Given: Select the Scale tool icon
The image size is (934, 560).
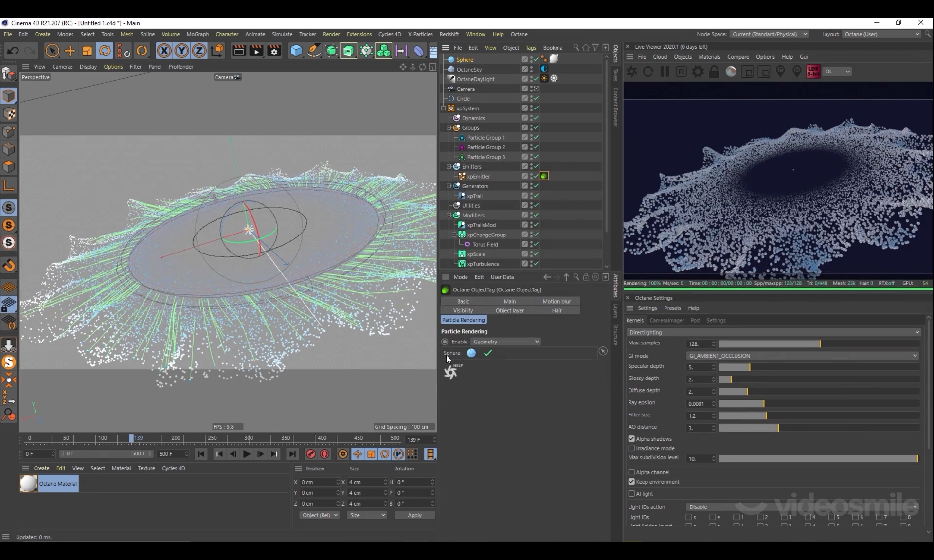Looking at the screenshot, I should (88, 51).
